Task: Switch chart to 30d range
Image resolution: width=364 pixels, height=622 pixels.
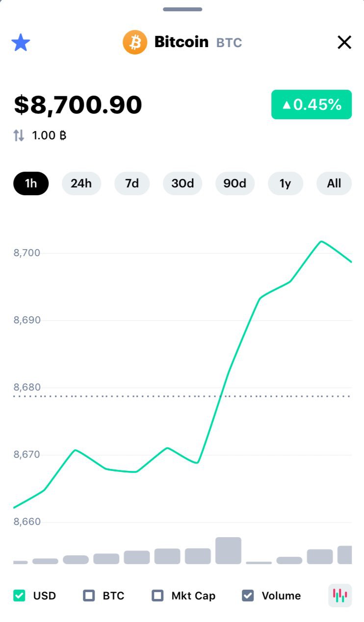Action: pyautogui.click(x=182, y=183)
